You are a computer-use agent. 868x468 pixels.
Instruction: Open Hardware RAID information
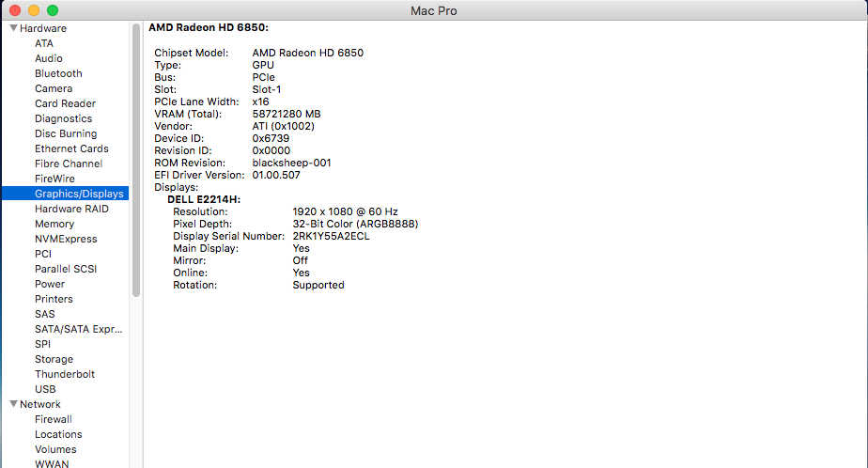(72, 209)
